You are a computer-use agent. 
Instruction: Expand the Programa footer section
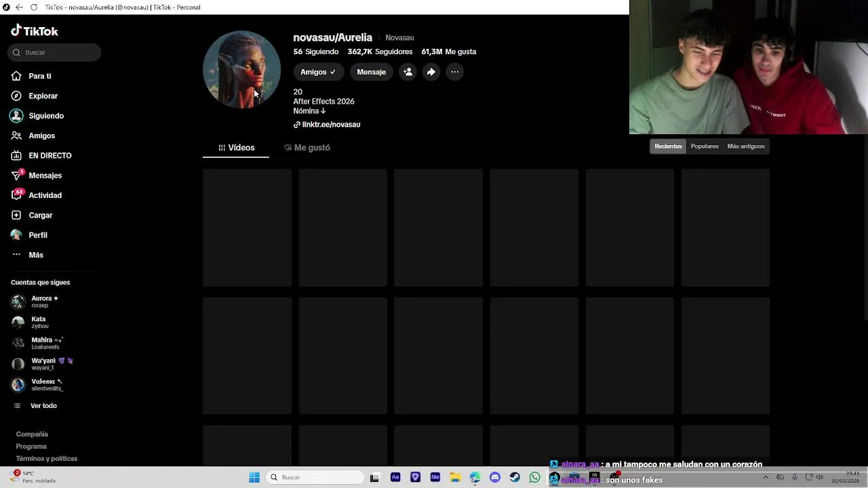click(x=31, y=446)
